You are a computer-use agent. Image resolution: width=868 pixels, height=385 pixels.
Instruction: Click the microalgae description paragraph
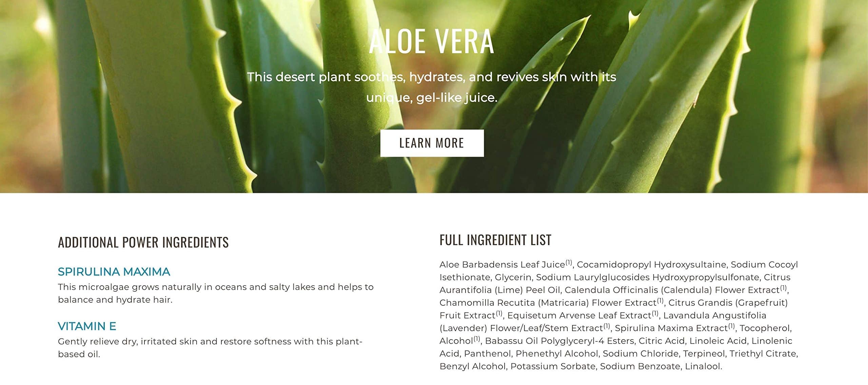(216, 293)
